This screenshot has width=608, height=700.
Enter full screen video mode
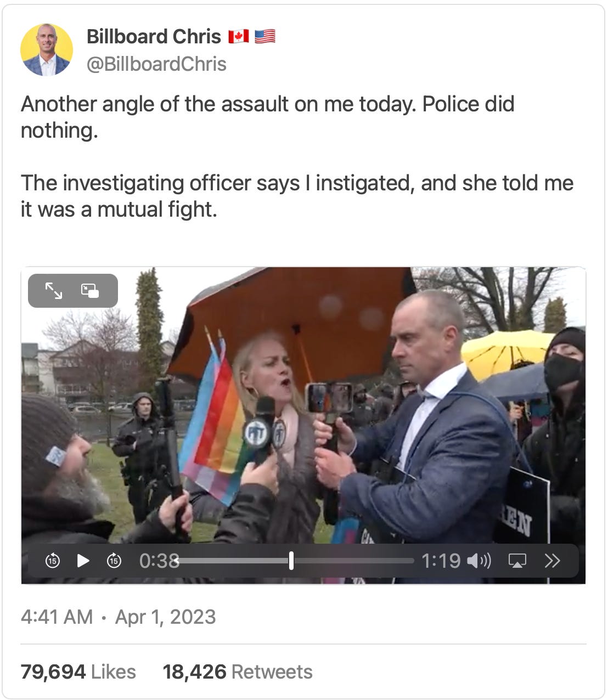click(x=53, y=290)
